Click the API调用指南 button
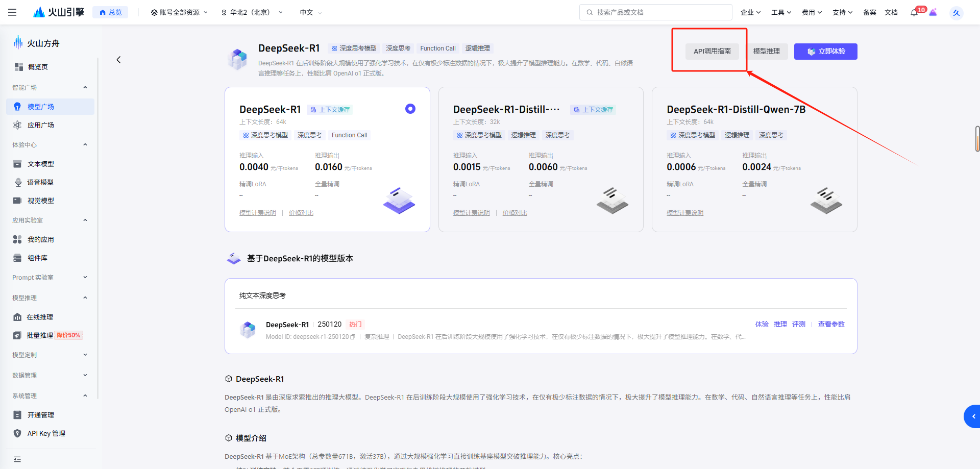Viewport: 980px width, 469px height. click(x=712, y=51)
